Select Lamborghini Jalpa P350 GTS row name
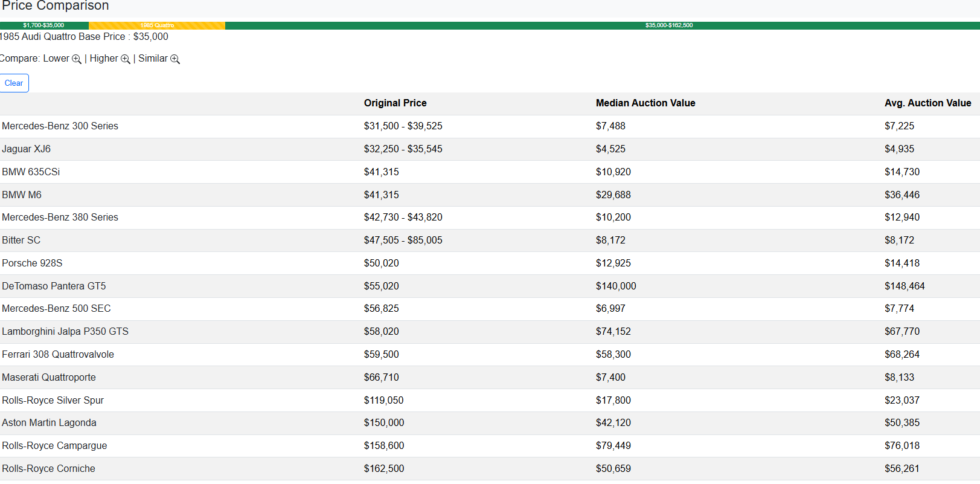This screenshot has width=980, height=484. [x=65, y=332]
